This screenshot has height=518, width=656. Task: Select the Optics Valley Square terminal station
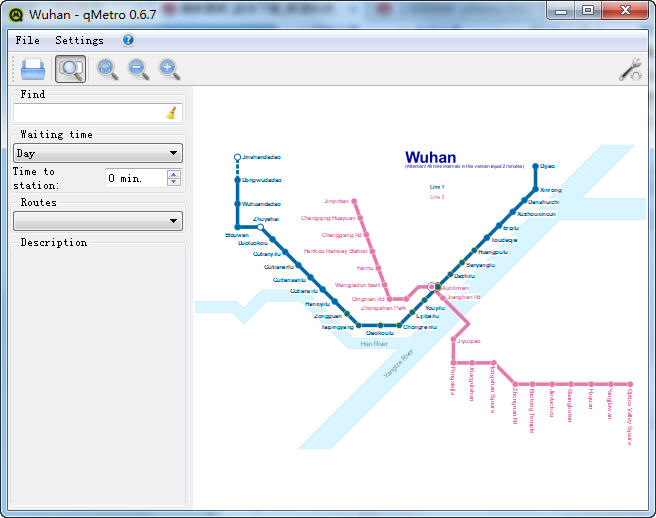(x=630, y=384)
